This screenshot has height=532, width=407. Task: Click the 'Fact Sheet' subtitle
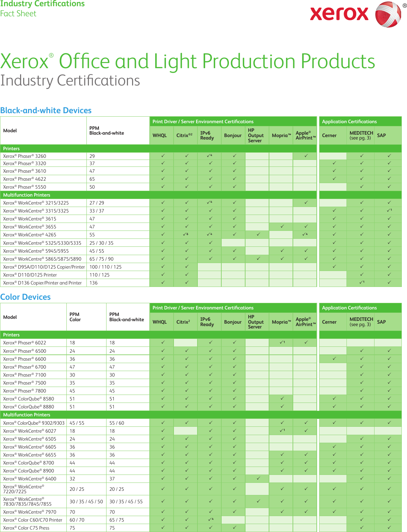pos(18,13)
